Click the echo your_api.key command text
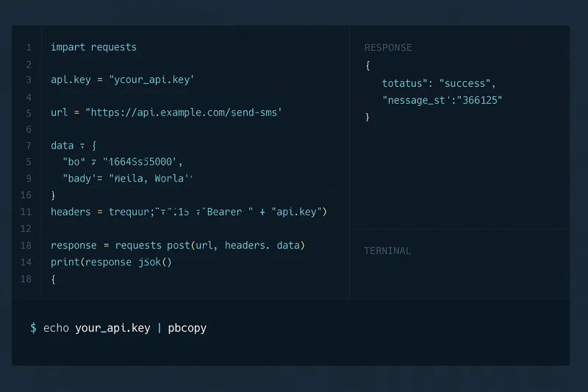 pos(97,328)
